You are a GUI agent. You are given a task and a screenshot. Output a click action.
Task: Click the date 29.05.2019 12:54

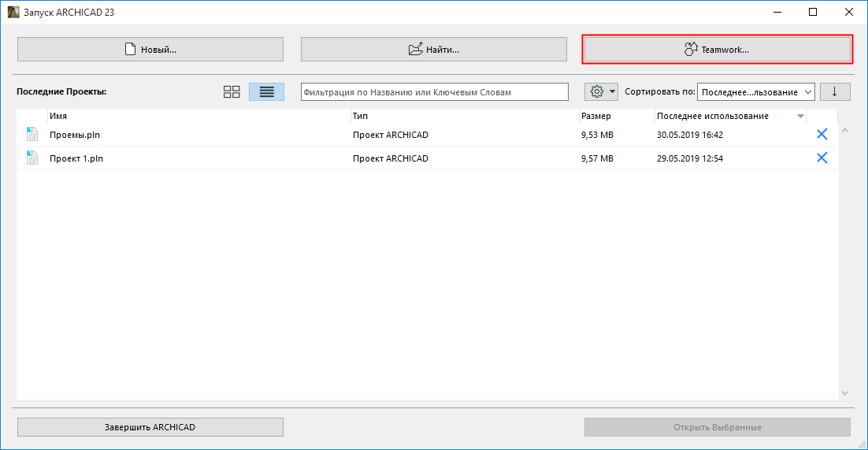pos(690,158)
